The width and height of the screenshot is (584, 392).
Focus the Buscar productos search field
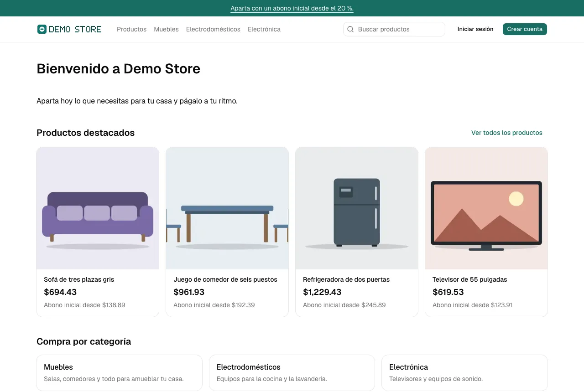394,29
